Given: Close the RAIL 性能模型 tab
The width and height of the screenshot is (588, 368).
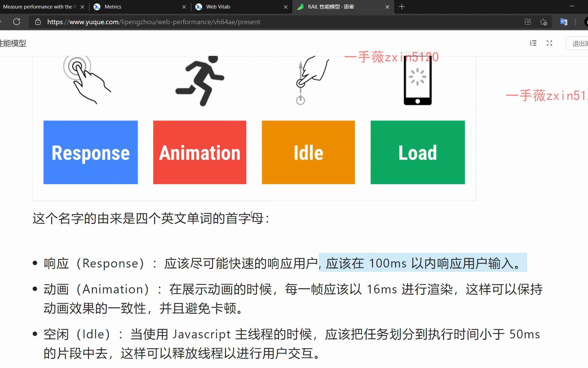Looking at the screenshot, I should 387,7.
